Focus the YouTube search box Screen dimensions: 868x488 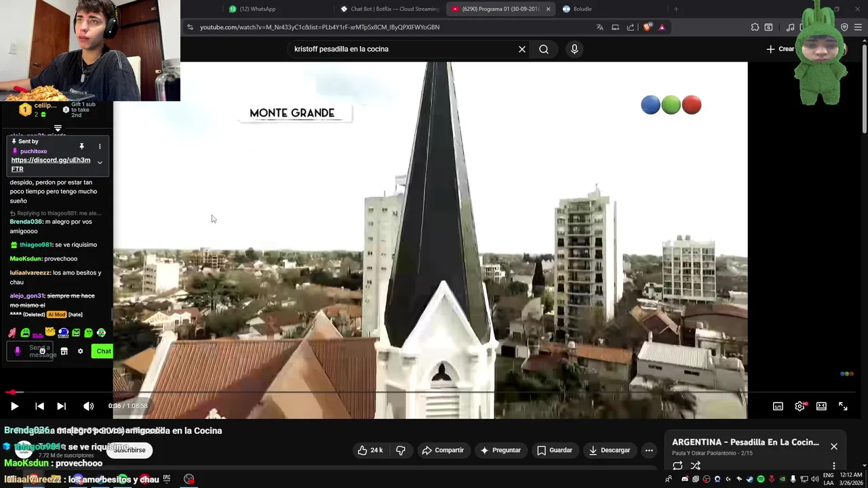point(403,49)
